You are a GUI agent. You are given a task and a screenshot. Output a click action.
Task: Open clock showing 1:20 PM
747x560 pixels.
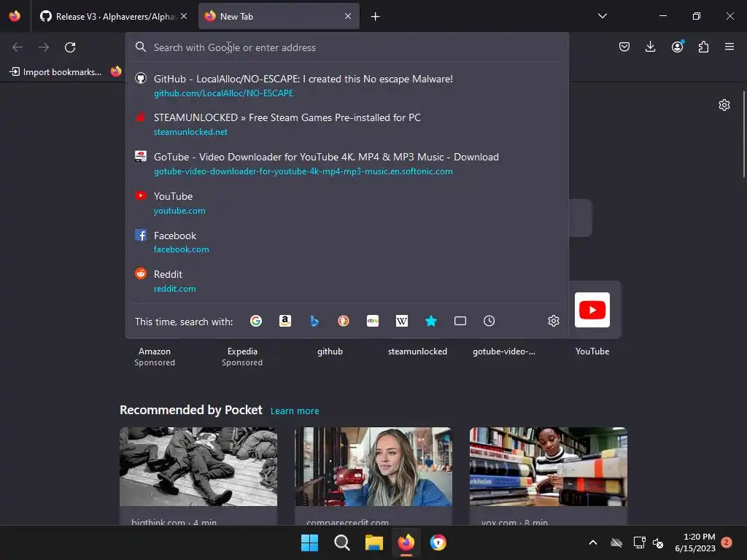(x=695, y=542)
